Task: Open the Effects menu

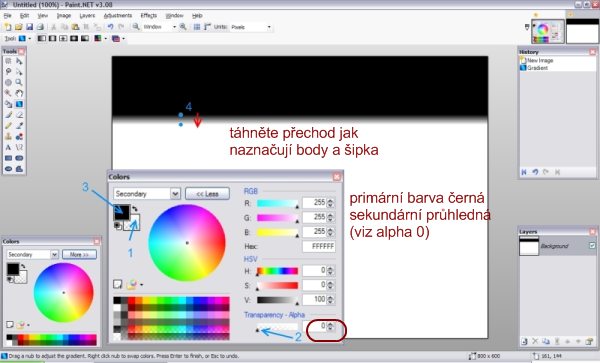Action: coord(148,15)
